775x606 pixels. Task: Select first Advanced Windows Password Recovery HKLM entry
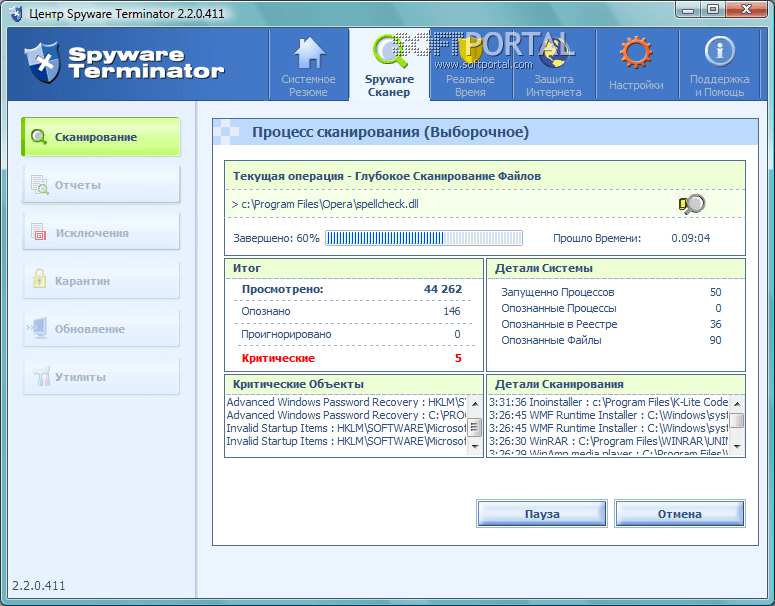point(346,402)
